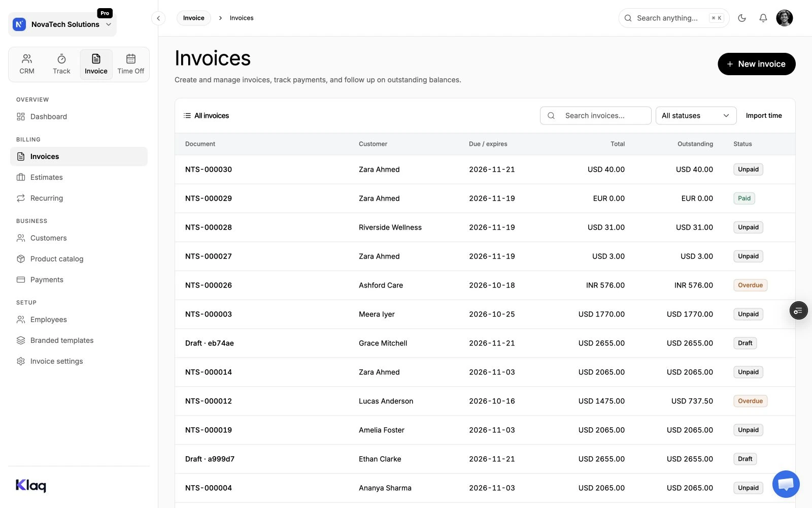Viewport: 812px width, 508px height.
Task: Collapse the sidebar with the chevron button
Action: click(158, 18)
